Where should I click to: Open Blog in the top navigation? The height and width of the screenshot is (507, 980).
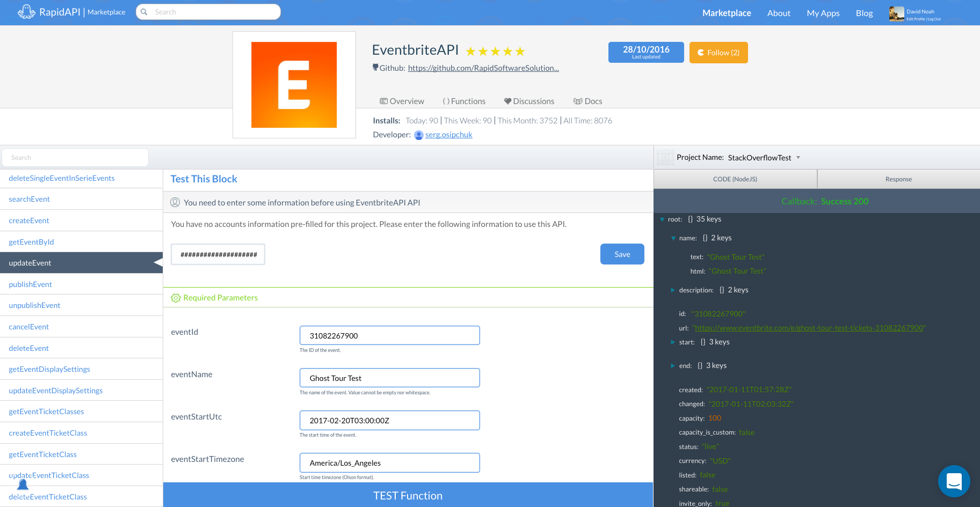pos(864,13)
